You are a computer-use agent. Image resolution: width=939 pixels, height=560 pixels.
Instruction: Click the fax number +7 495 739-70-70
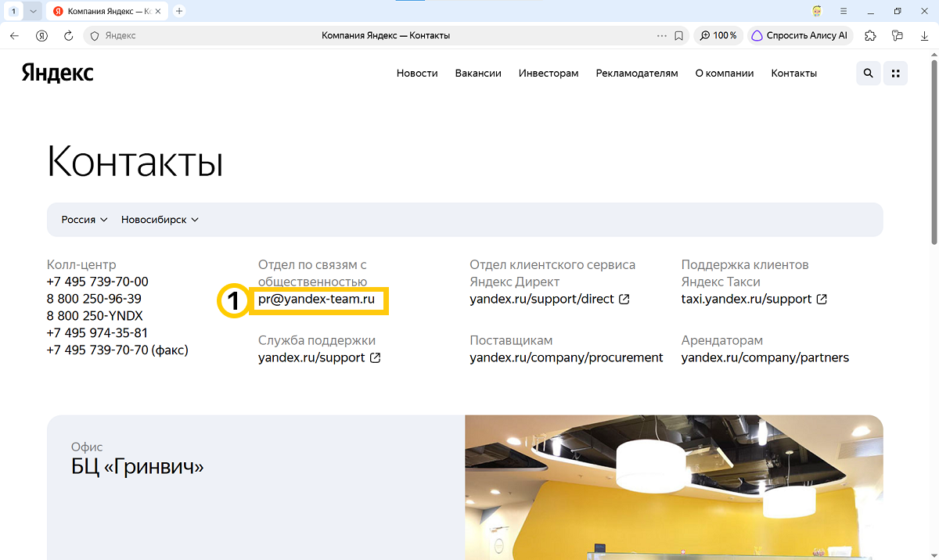(117, 350)
